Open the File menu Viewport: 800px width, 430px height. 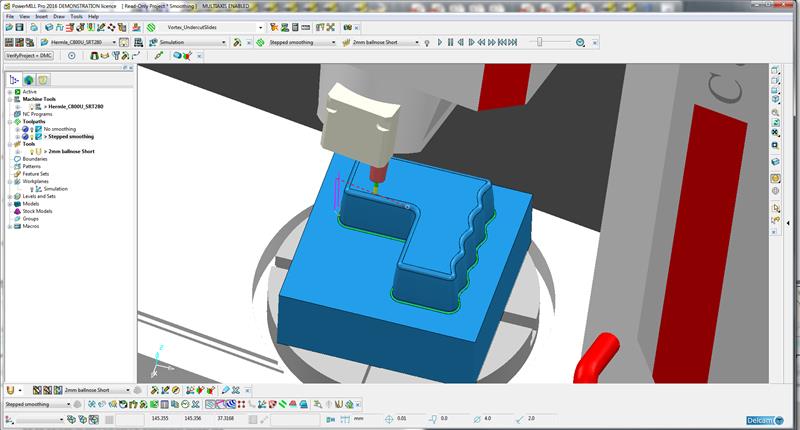pyautogui.click(x=10, y=16)
